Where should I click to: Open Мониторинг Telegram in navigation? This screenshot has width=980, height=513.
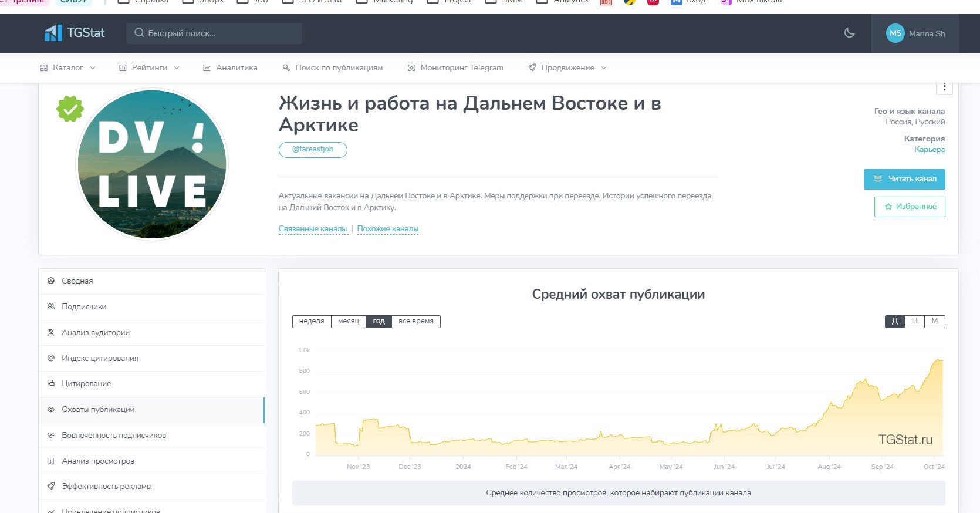point(455,68)
